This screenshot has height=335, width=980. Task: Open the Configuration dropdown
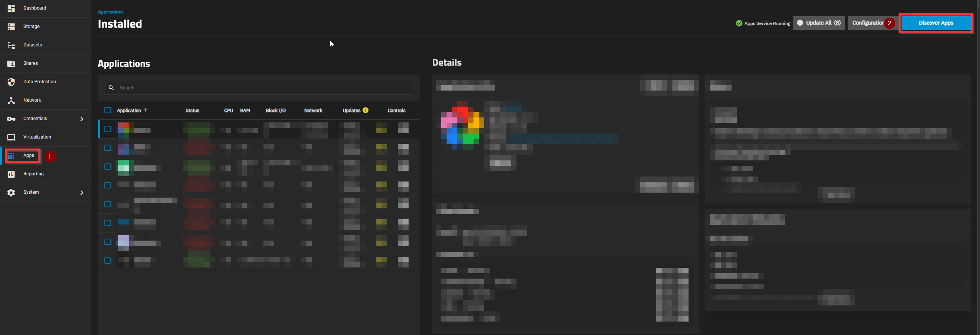[867, 23]
